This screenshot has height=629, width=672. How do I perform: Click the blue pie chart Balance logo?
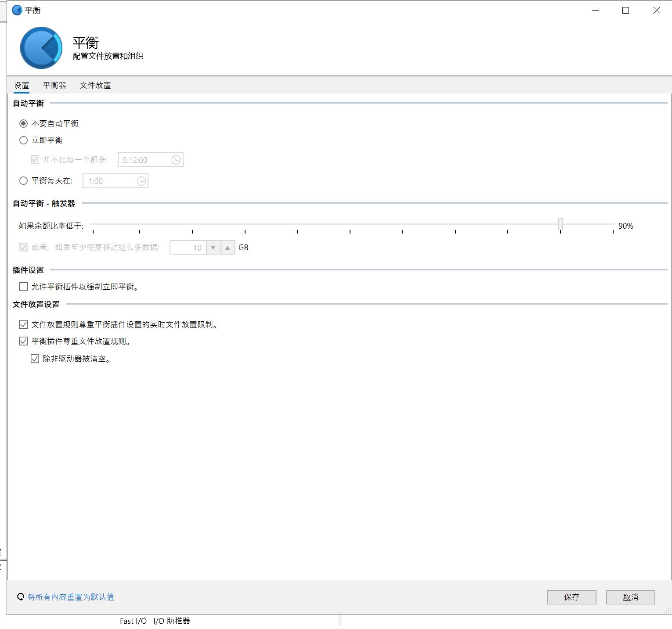[x=41, y=48]
